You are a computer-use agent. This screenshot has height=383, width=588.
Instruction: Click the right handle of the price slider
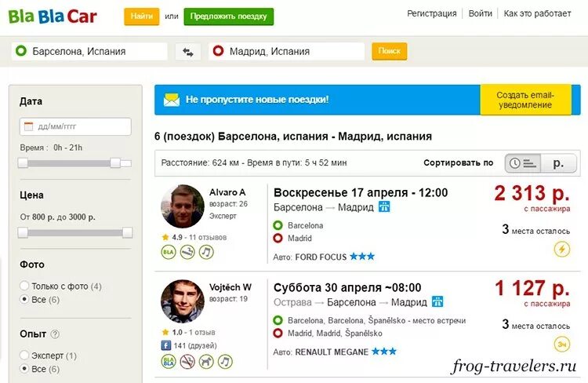click(128, 232)
